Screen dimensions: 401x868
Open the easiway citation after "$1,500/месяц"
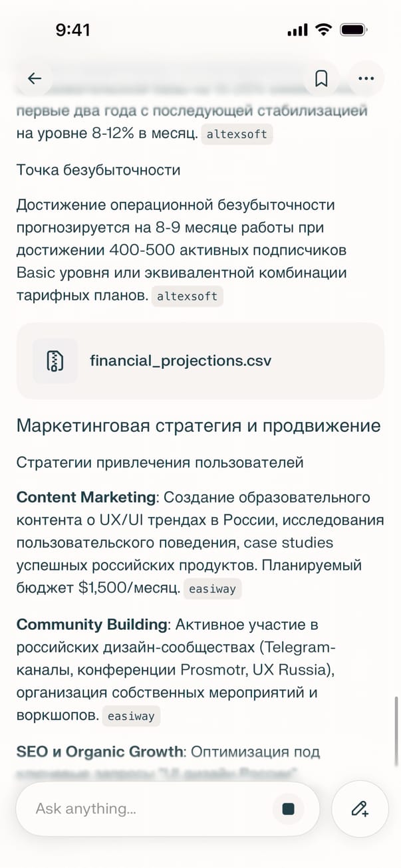(212, 588)
